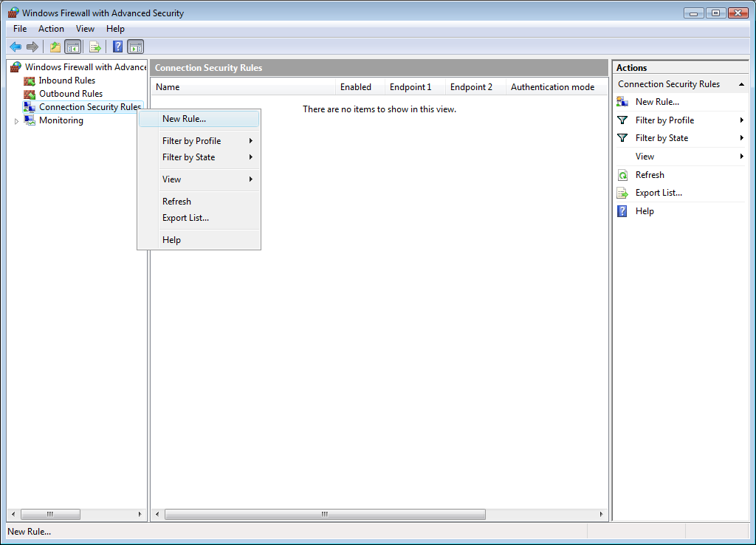Click the Monitoring tree icon
This screenshot has width=756, height=545.
point(30,120)
